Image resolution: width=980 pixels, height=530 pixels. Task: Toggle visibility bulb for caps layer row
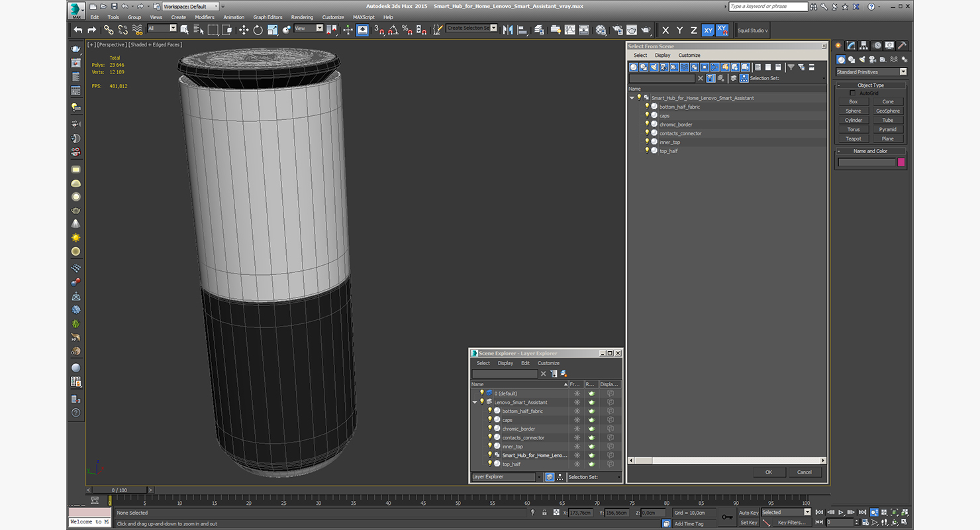(490, 419)
